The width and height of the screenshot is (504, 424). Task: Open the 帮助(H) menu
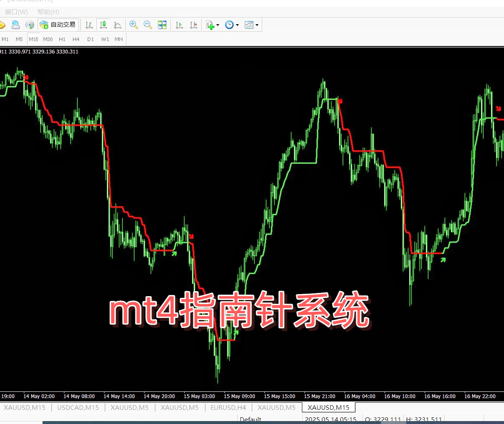48,12
